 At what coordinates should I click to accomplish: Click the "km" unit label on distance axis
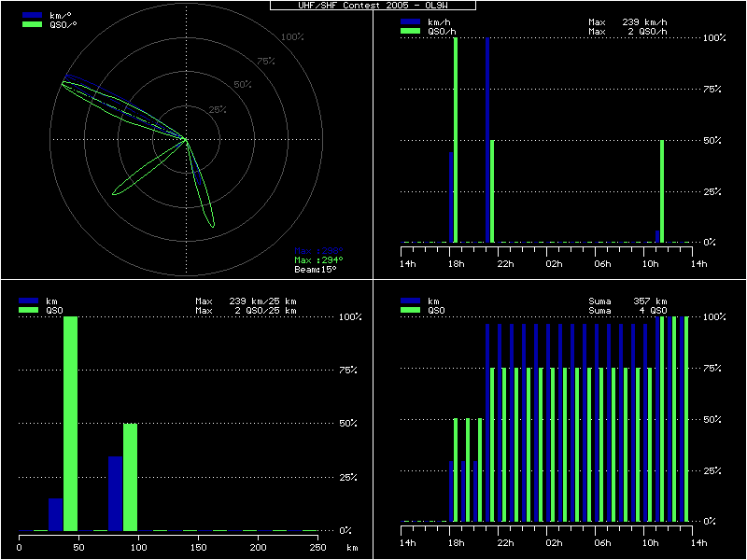click(352, 548)
